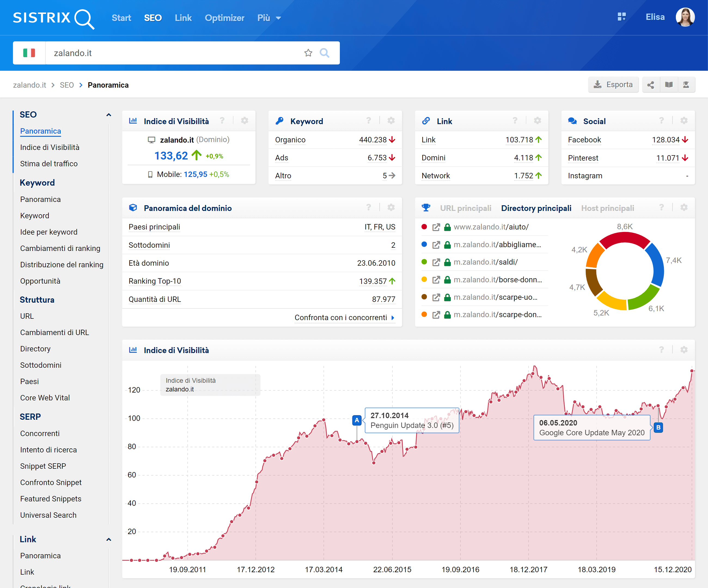Click the Facebook value 128.034

(666, 140)
